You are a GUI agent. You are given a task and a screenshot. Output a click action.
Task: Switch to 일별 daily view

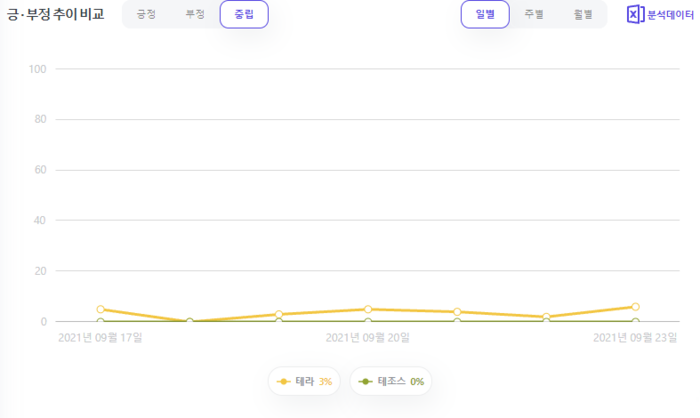pyautogui.click(x=485, y=15)
